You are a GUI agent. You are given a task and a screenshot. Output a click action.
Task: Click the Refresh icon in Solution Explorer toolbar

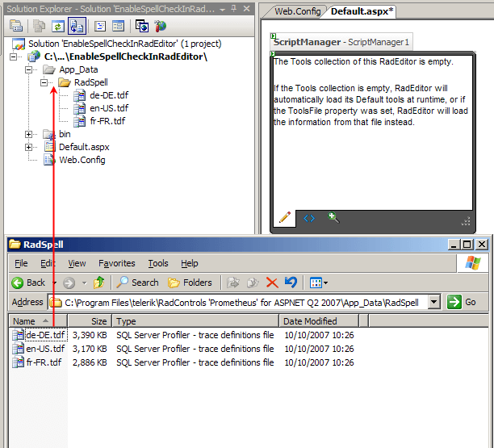[58, 26]
